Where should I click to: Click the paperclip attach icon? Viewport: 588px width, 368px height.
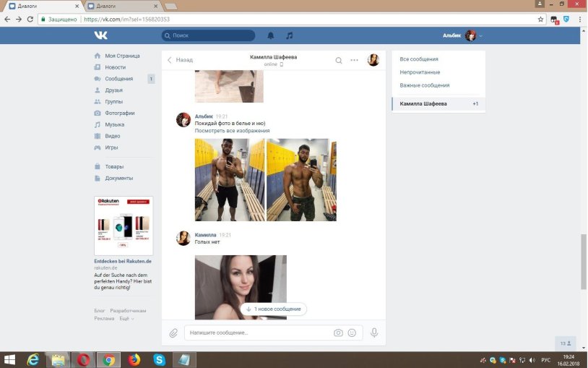(173, 333)
